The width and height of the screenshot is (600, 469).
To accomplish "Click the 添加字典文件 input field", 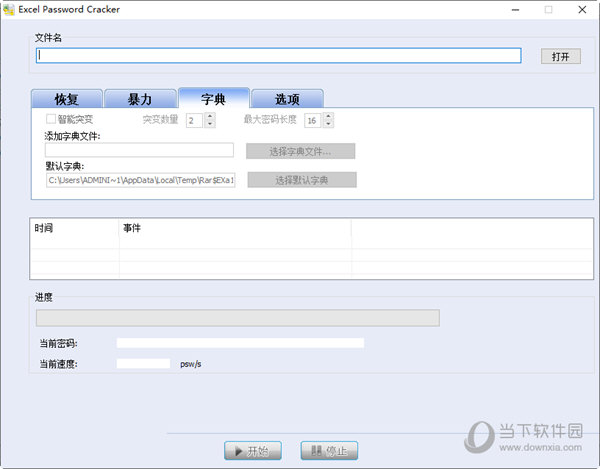I will pyautogui.click(x=139, y=150).
